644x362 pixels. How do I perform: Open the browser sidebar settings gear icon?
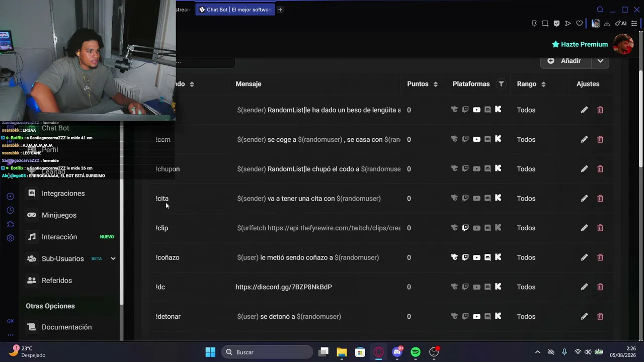click(x=10, y=238)
